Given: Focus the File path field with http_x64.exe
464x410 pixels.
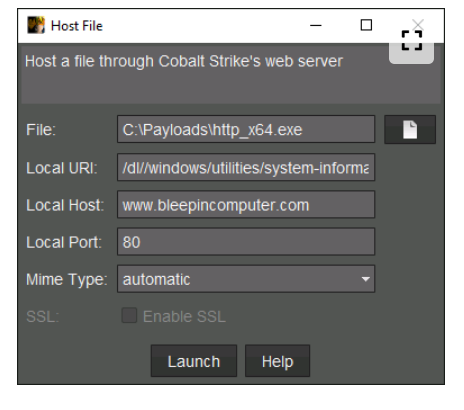Looking at the screenshot, I should pos(246,129).
